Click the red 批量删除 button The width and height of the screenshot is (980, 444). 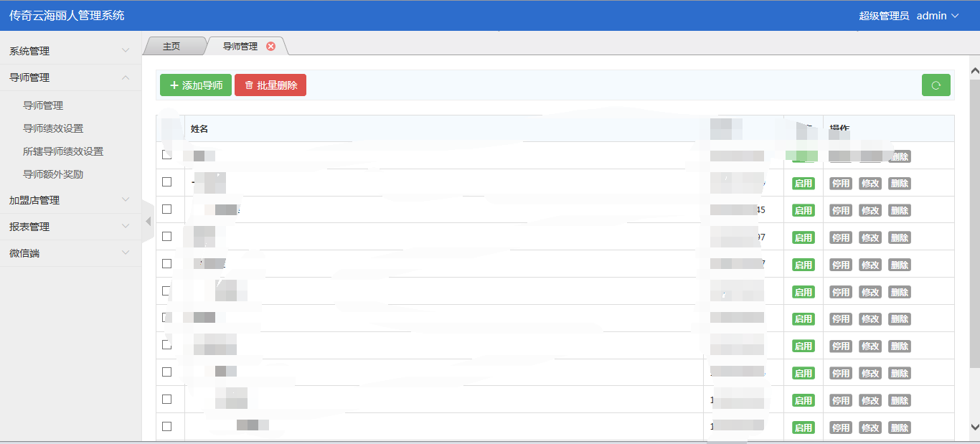pos(270,85)
